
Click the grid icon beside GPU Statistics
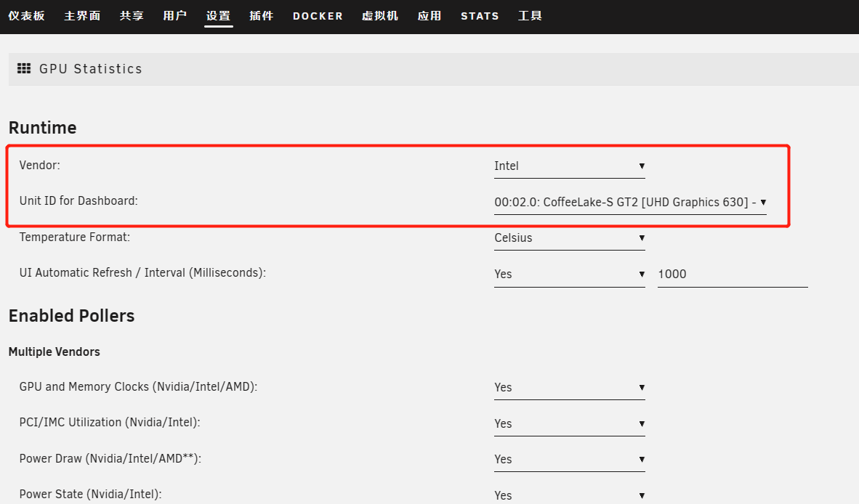[23, 69]
